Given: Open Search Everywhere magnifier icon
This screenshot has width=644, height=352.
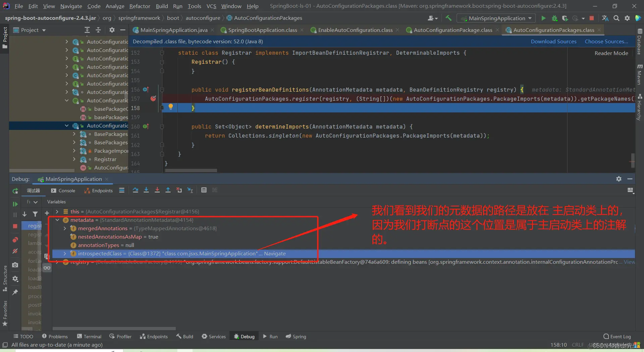Looking at the screenshot, I should 616,18.
